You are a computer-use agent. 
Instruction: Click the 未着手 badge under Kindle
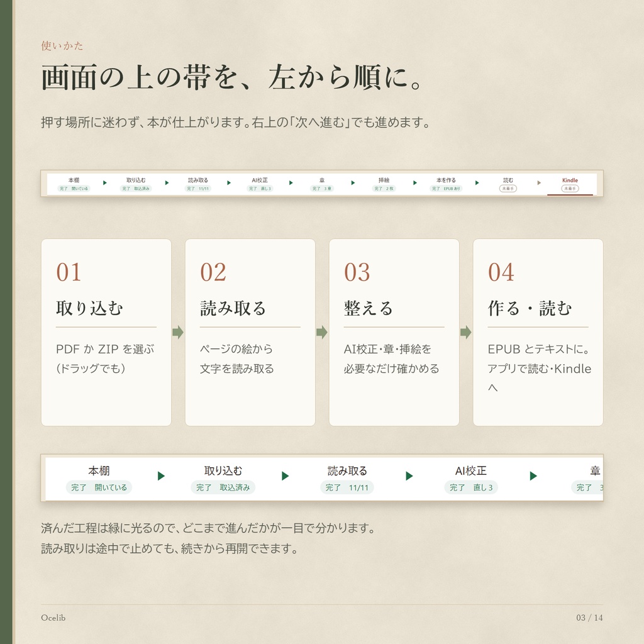click(570, 189)
